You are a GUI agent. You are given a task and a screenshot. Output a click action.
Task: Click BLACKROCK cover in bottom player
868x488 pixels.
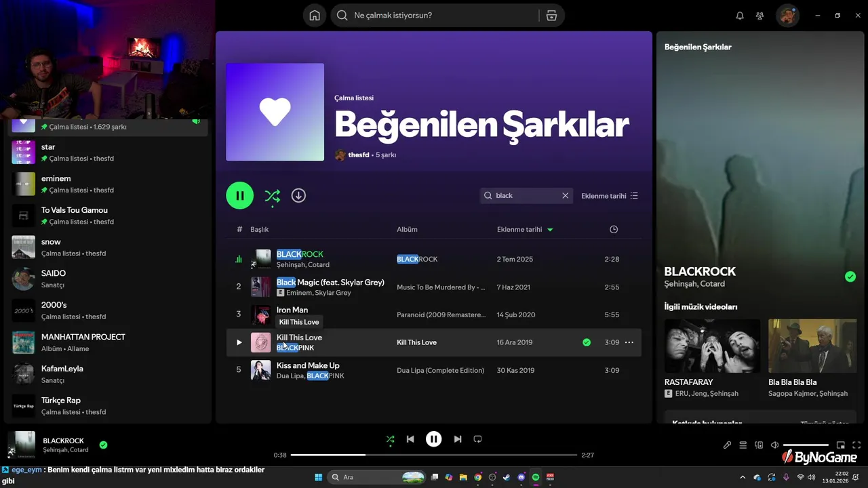tap(21, 445)
